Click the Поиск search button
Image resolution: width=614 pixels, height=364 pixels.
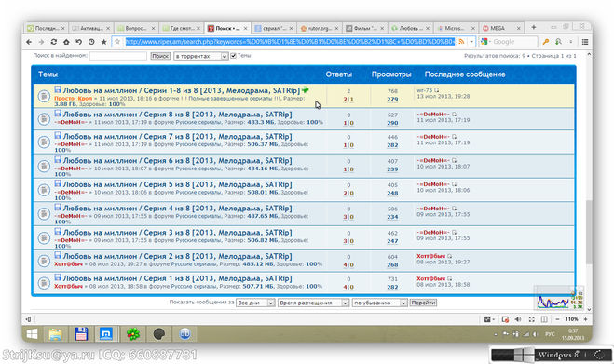(x=160, y=56)
